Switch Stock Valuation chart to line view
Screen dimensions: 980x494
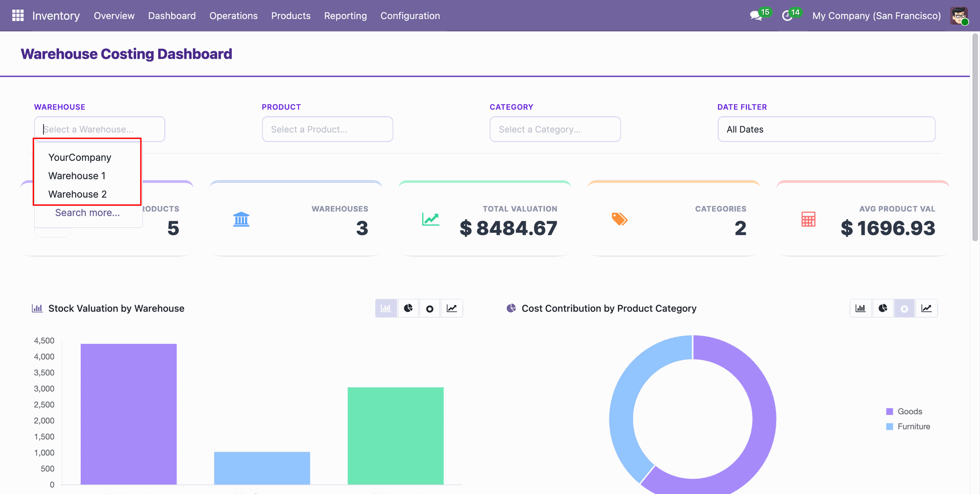(x=452, y=309)
